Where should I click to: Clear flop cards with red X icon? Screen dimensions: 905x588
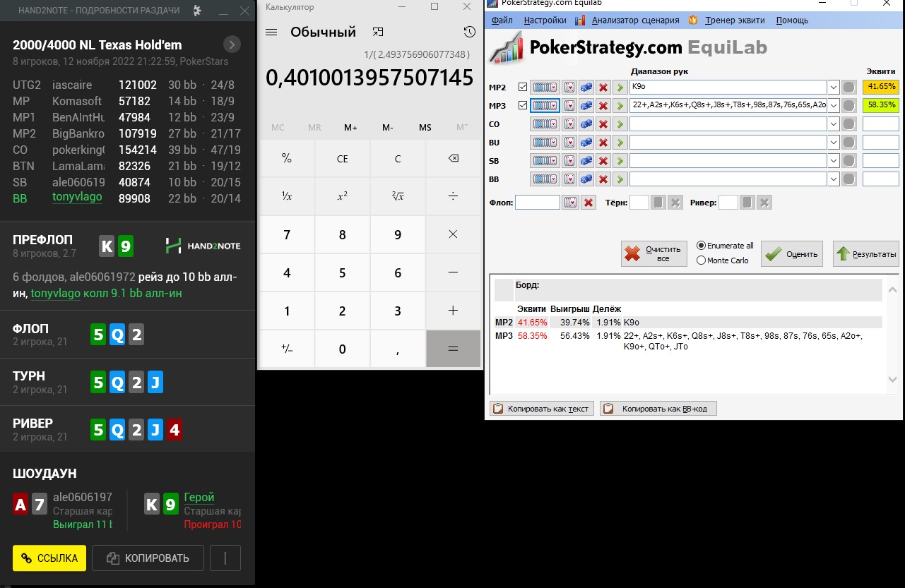[x=588, y=203]
